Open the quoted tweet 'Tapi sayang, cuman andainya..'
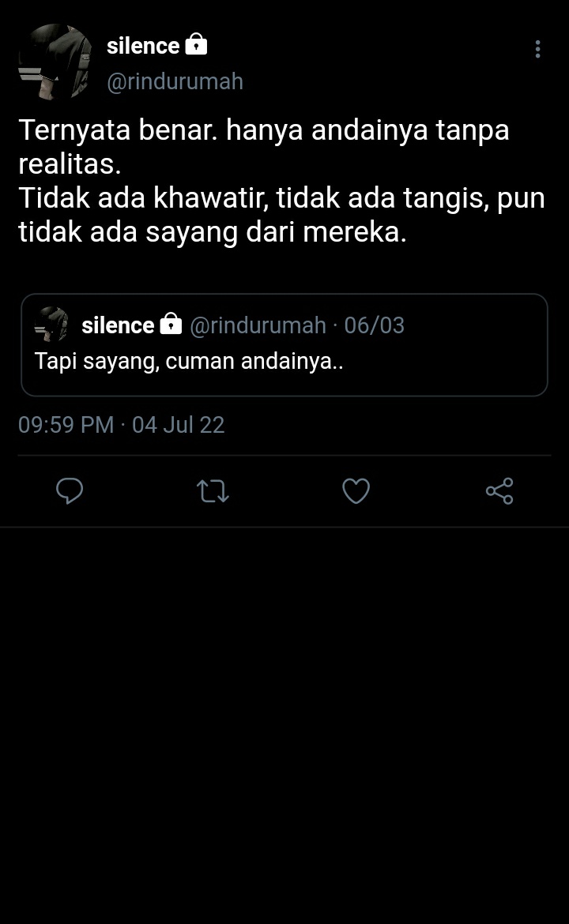This screenshot has height=924, width=569. tap(284, 345)
